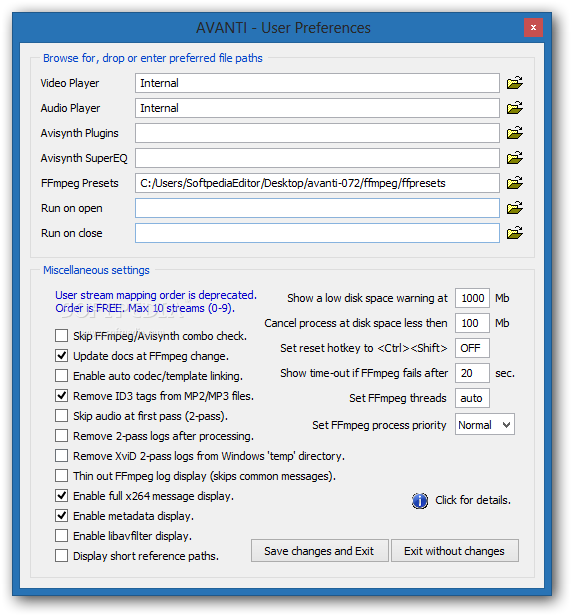Focus the Avisynth SuperEQ path field
Screen dimensions: 572x616
(317, 158)
